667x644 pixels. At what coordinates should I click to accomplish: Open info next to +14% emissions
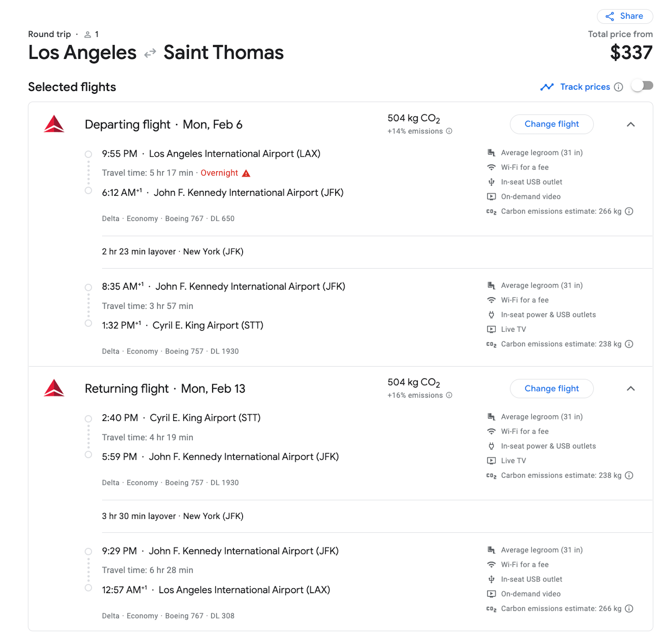[449, 131]
